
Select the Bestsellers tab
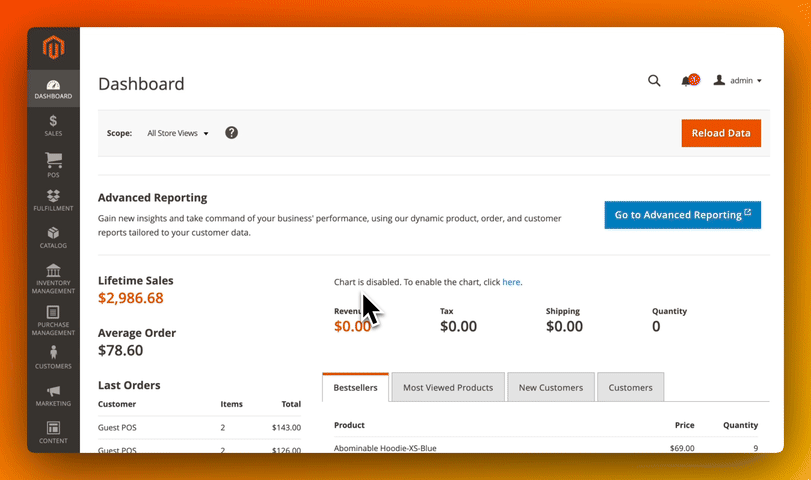(x=355, y=388)
